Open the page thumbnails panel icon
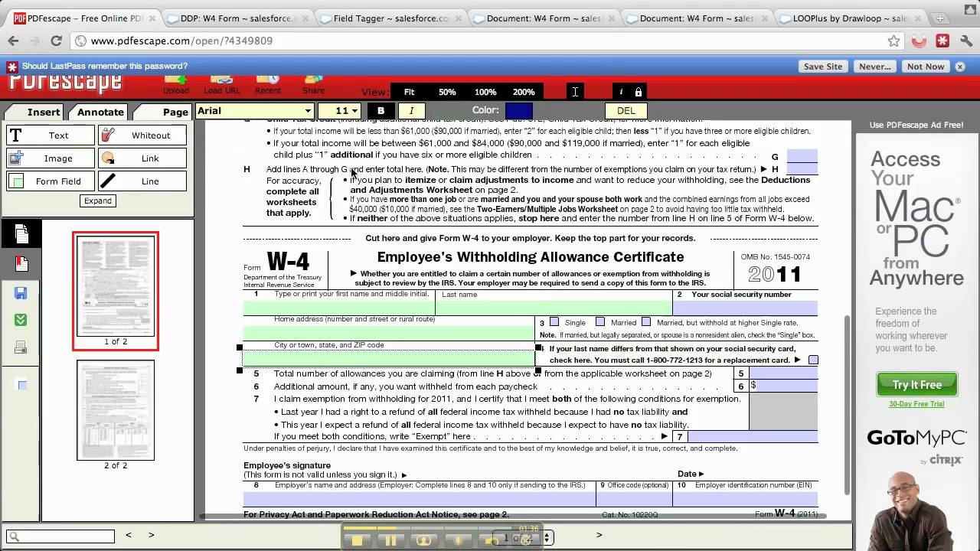The image size is (980, 551). click(21, 233)
